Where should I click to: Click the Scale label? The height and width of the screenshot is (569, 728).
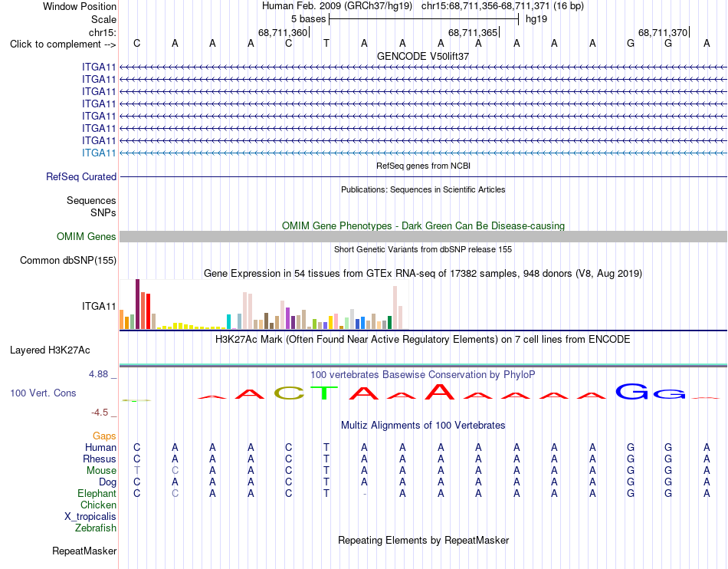click(104, 19)
